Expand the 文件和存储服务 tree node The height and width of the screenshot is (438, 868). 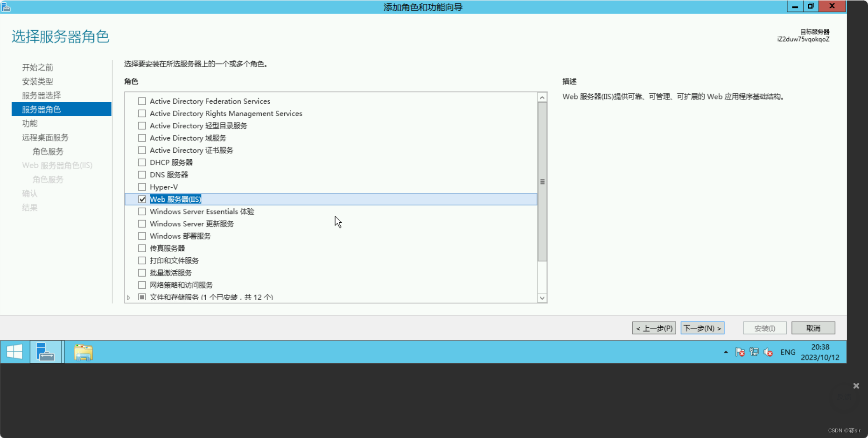129,297
